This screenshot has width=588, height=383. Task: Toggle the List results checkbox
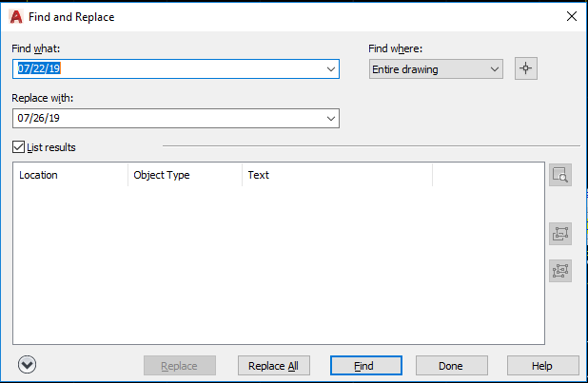pyautogui.click(x=19, y=147)
